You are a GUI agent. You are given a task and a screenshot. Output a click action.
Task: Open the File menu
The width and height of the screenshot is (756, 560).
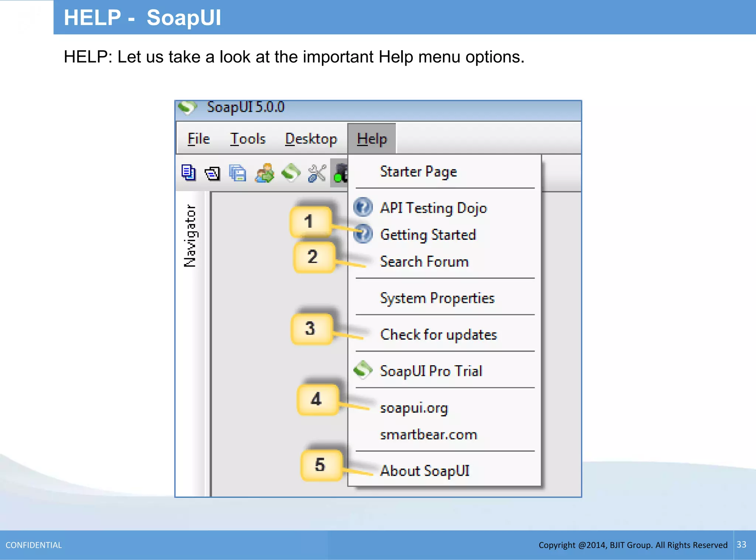[x=199, y=139]
